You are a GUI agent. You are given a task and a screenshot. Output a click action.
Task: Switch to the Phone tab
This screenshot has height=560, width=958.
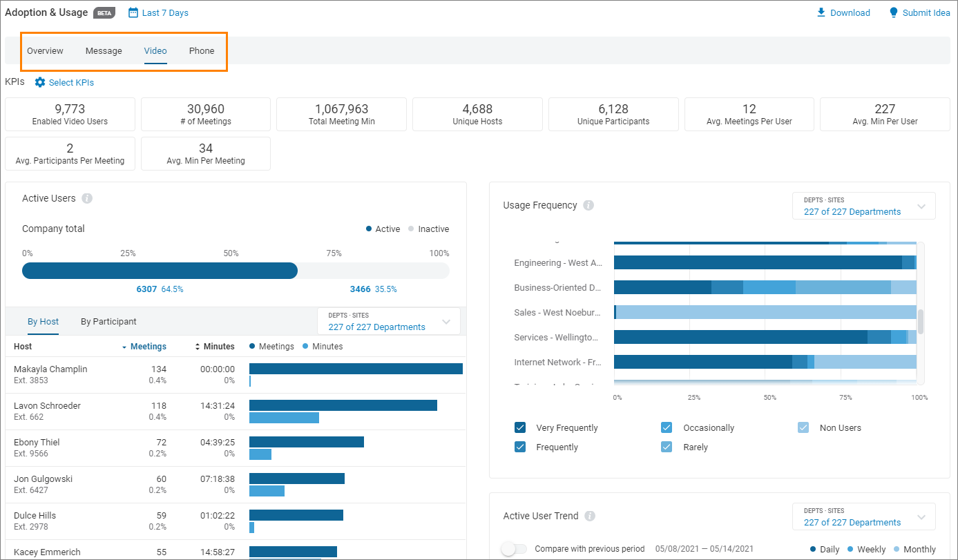pyautogui.click(x=201, y=50)
